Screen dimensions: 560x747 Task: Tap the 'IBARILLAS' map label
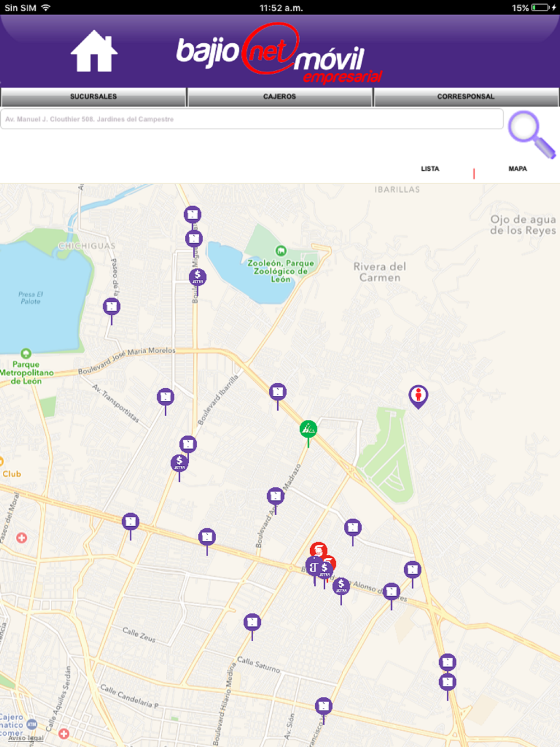pos(397,189)
